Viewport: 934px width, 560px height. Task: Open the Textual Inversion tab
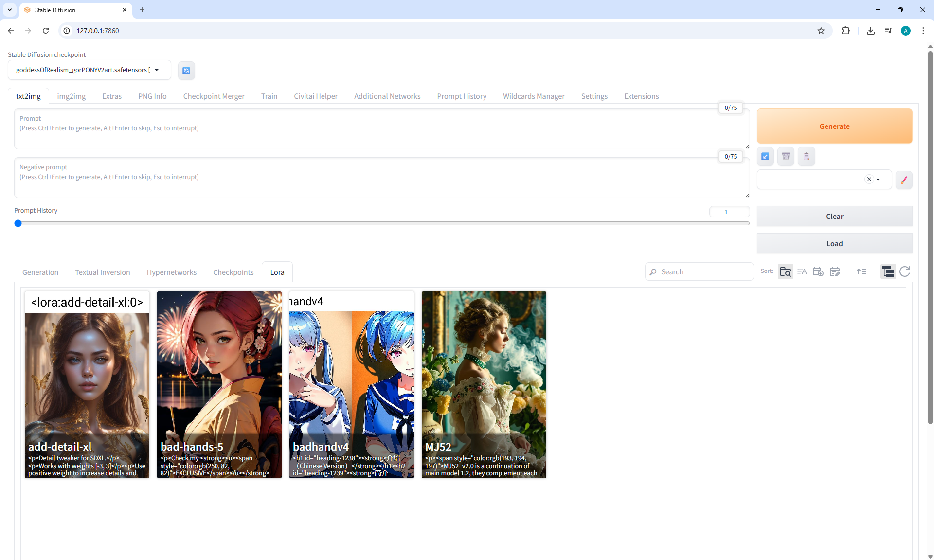pos(102,272)
